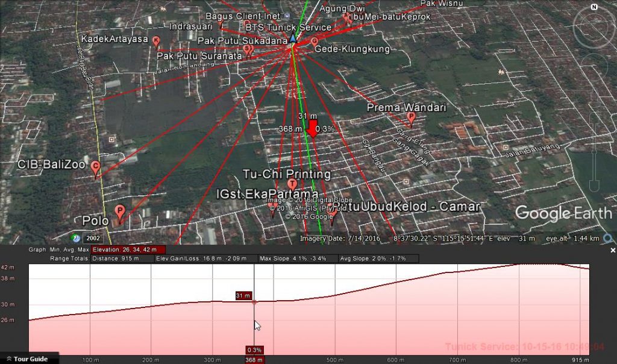
Task: Select the Agung Dwi placemark label
Action: [x=342, y=8]
